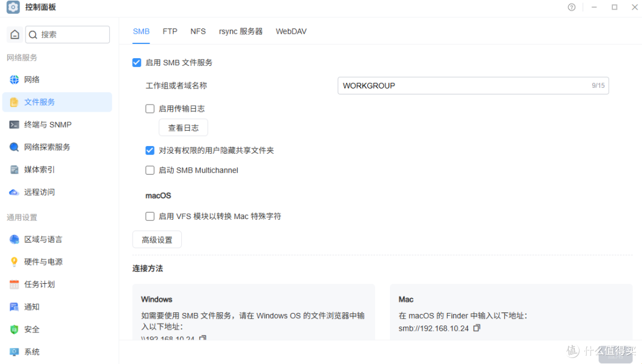The image size is (642, 364).
Task: Disable 启用 SMB 文件服务 checkbox
Action: tap(137, 62)
